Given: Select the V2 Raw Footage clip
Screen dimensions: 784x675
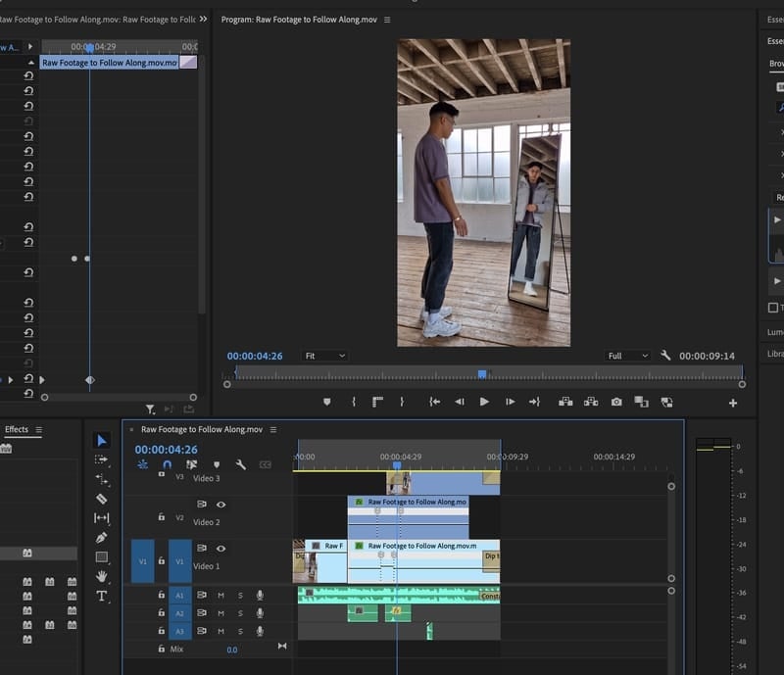Looking at the screenshot, I should pyautogui.click(x=408, y=517).
